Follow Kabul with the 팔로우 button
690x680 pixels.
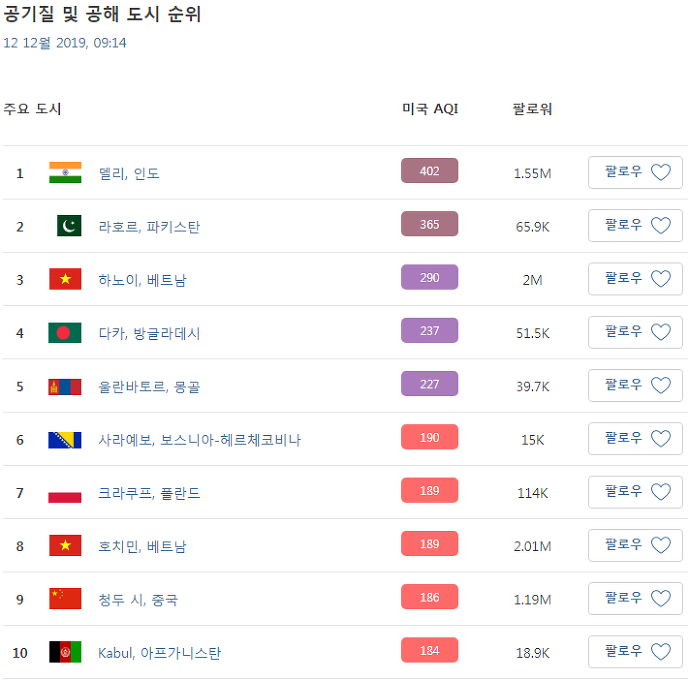coord(635,652)
